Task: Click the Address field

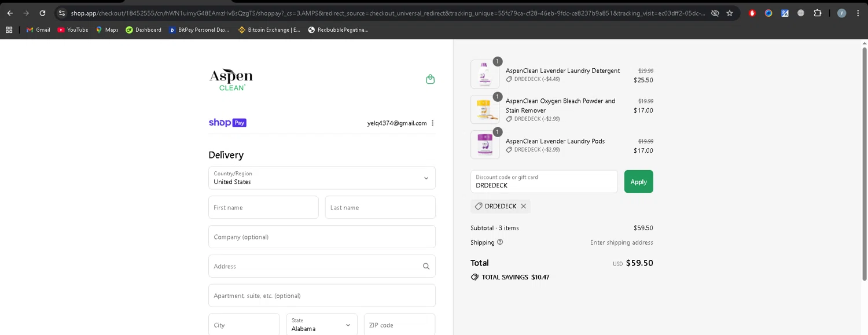Action: (322, 266)
